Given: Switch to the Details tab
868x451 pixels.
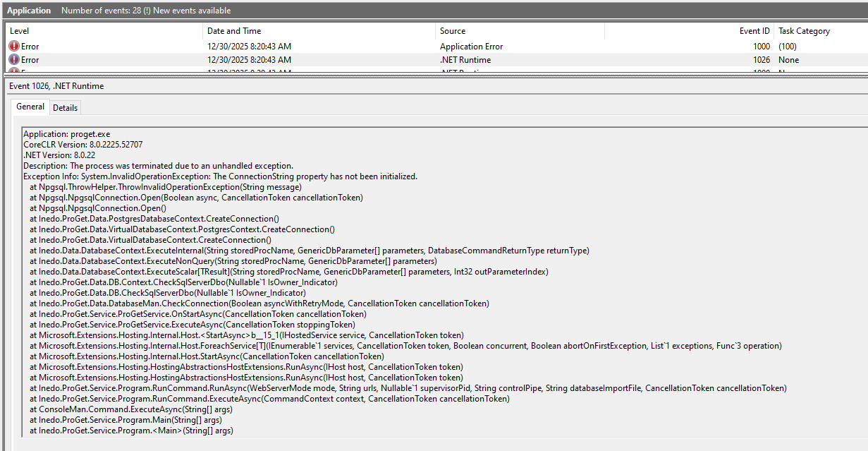Looking at the screenshot, I should point(66,107).
